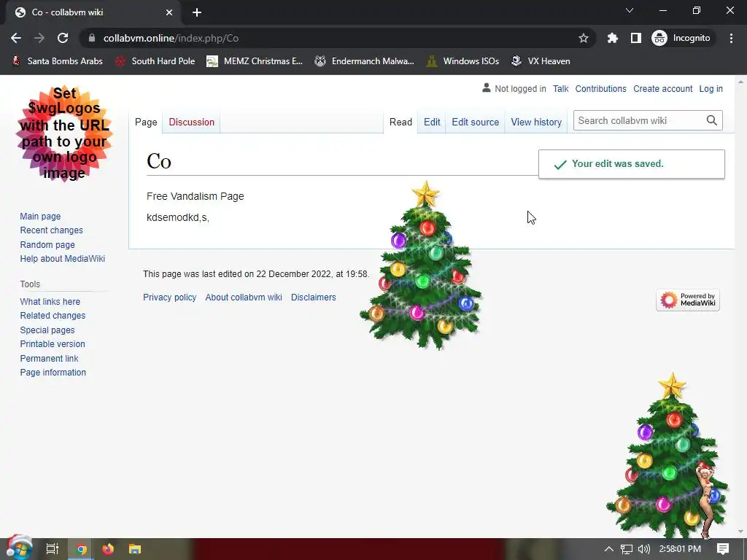The height and width of the screenshot is (560, 747).
Task: Open File Explorer from the taskbar
Action: (x=135, y=549)
